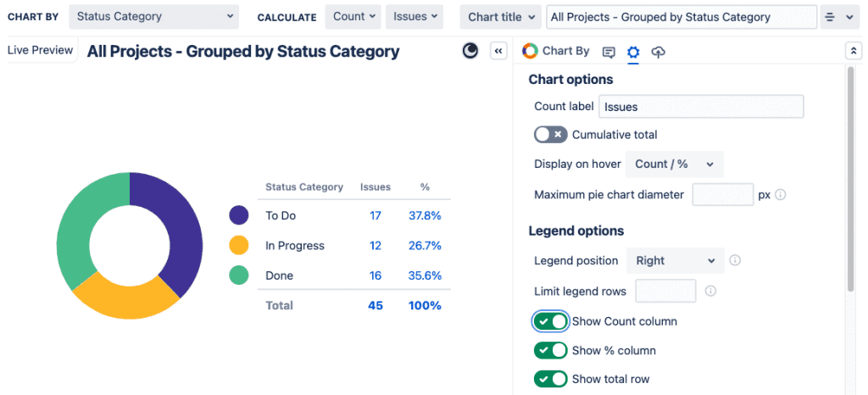Click the Live Preview tab
Screen dimensions: 868x395
tap(40, 50)
